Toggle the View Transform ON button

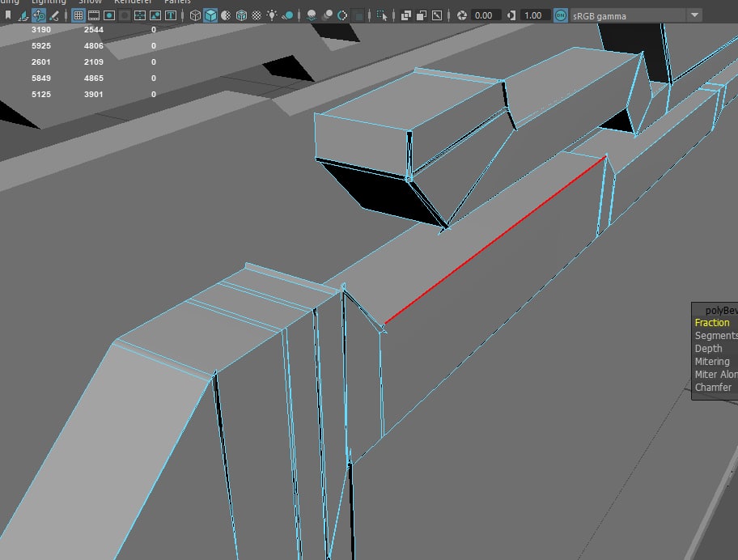tap(560, 15)
